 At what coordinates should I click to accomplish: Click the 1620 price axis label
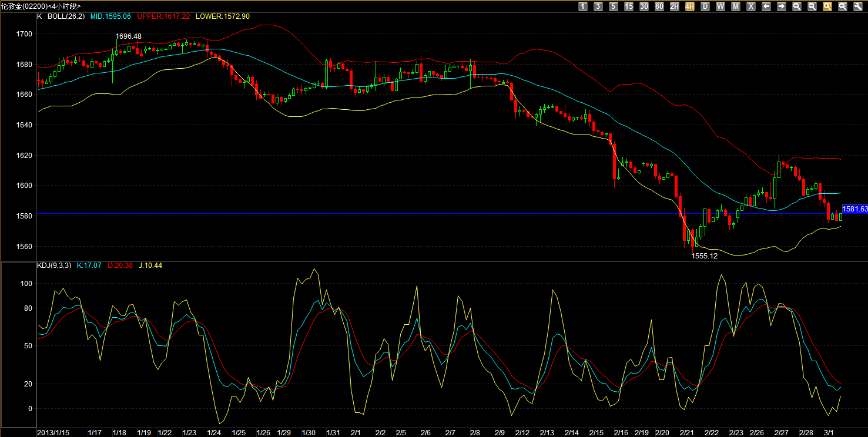tap(25, 156)
